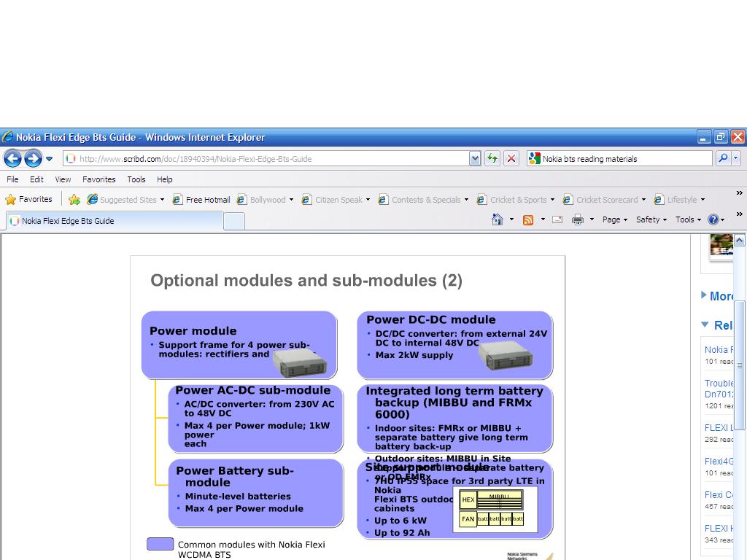Click the search magnifier button
Viewport: 747px width, 560px height.
coord(722,158)
